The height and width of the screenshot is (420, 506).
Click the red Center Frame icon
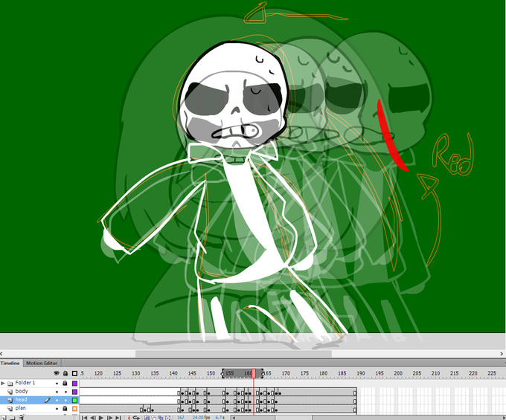[129, 418]
